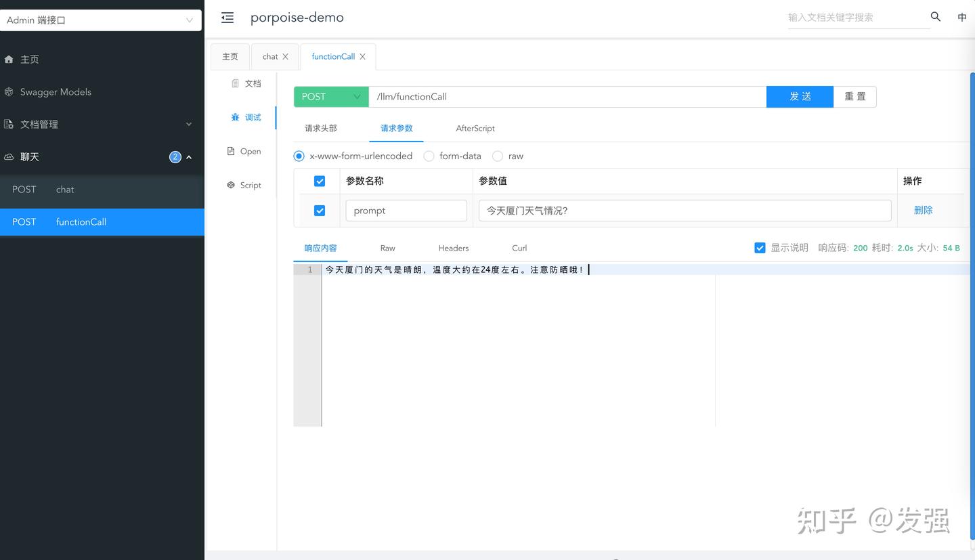Screen dimensions: 975x560
Task: Select the 调试 bug icon
Action: pyautogui.click(x=235, y=117)
